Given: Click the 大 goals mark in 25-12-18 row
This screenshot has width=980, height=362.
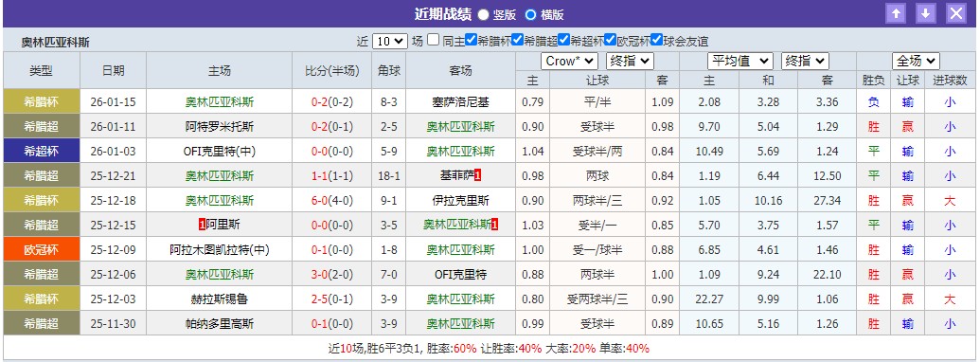Looking at the screenshot, I should pos(950,201).
